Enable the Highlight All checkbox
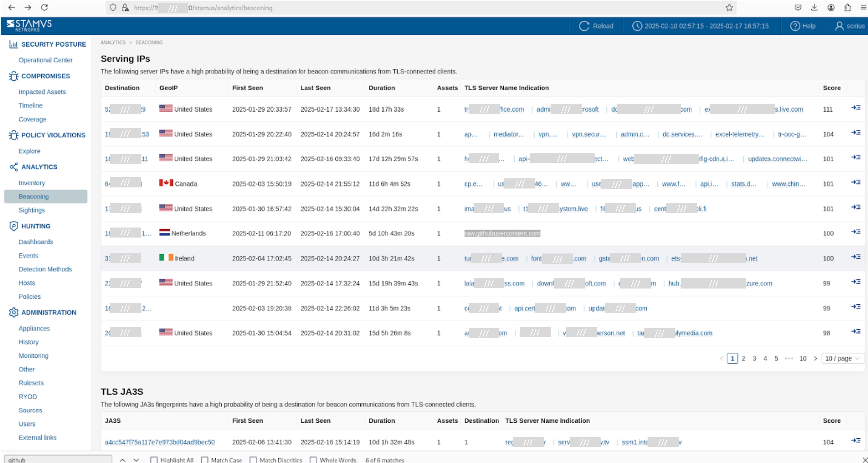Viewport: 868px width, 463px height. click(x=154, y=460)
